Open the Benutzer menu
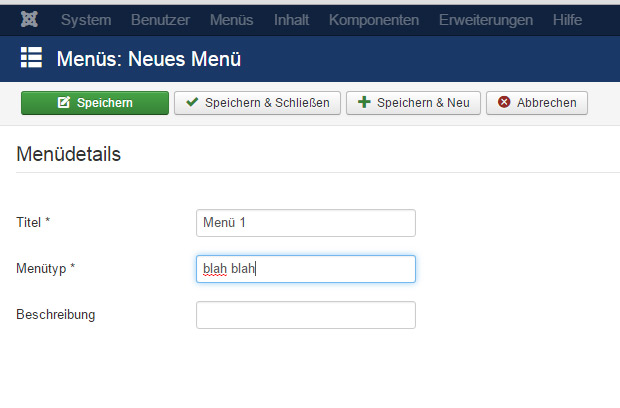The image size is (620, 408). [160, 20]
